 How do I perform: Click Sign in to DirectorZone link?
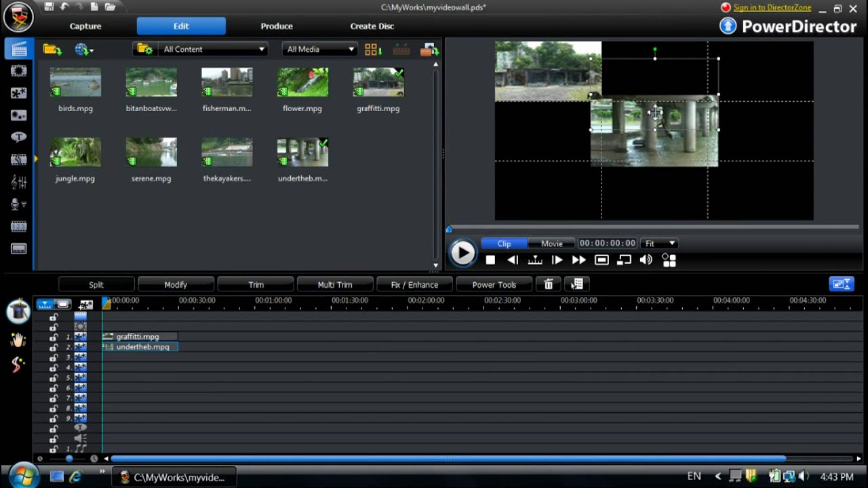pyautogui.click(x=772, y=7)
